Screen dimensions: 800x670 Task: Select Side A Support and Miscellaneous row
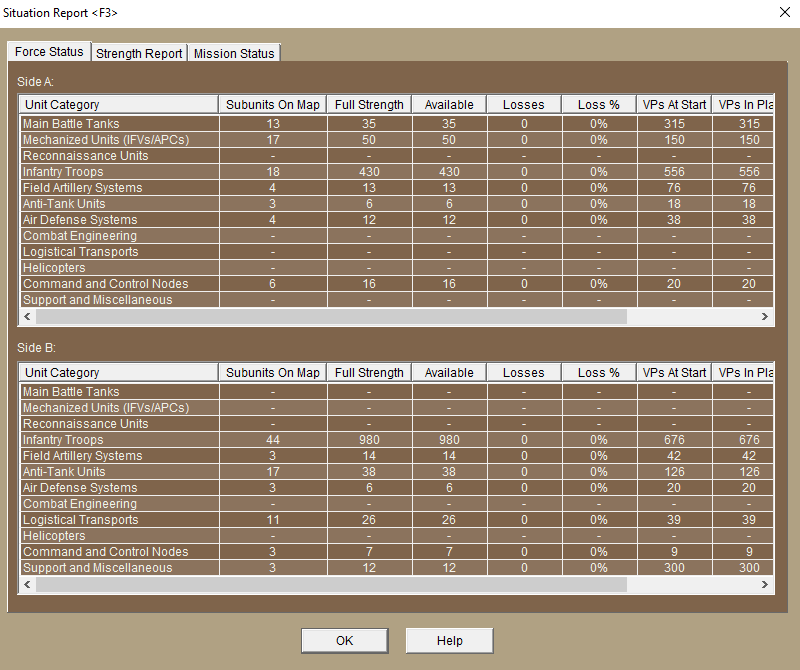(x=396, y=300)
